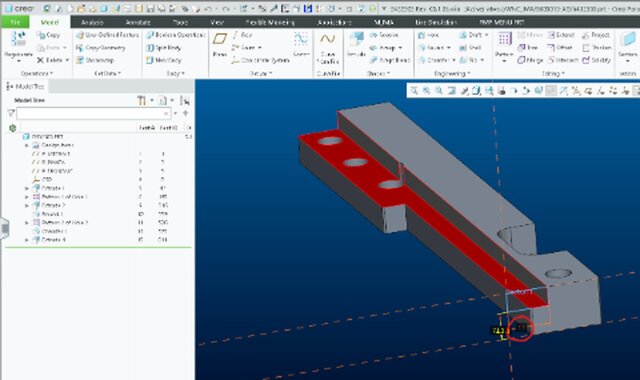
Task: Expand Pattern 1 of Hole 1
Action: click(x=27, y=197)
